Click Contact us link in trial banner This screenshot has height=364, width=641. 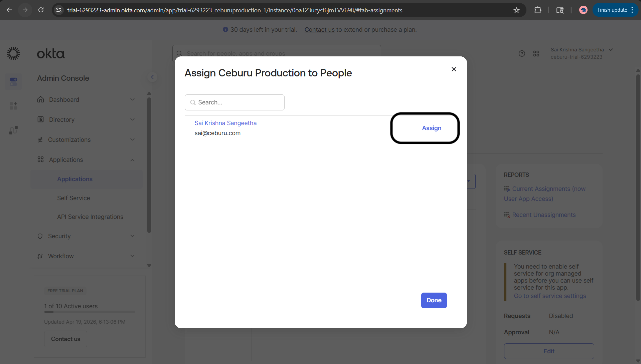coord(319,30)
